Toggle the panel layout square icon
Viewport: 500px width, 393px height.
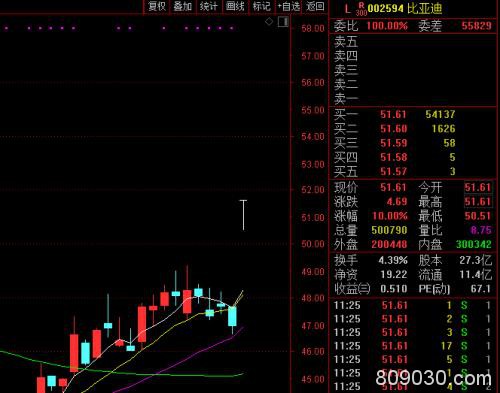(283, 22)
